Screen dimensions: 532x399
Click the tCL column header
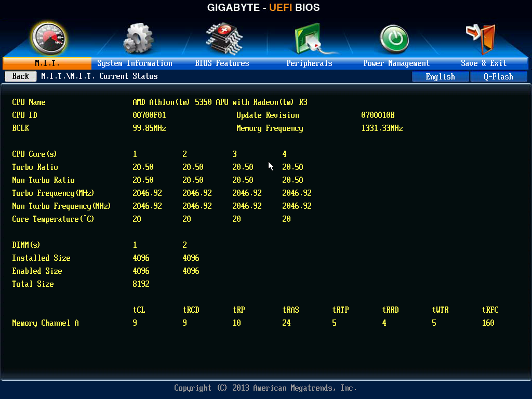pyautogui.click(x=139, y=310)
